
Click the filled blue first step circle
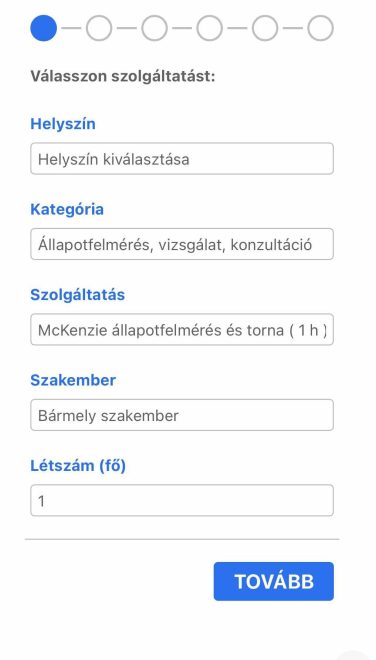43,28
